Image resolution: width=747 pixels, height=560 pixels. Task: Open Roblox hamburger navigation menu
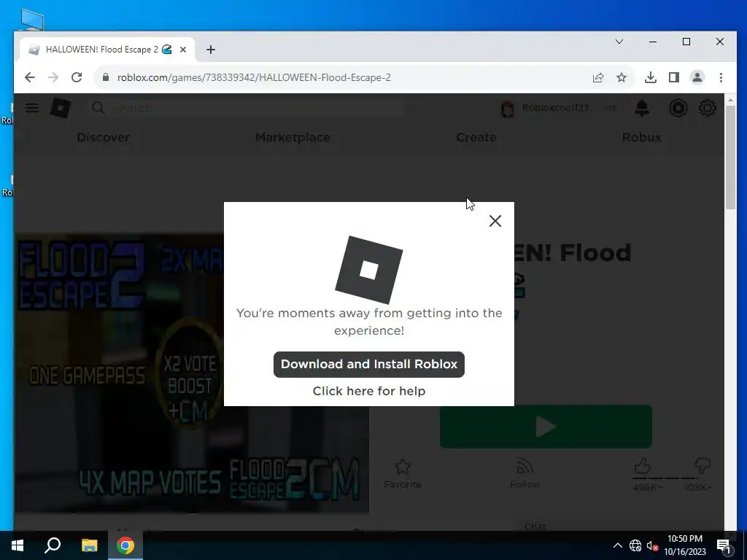(x=32, y=108)
